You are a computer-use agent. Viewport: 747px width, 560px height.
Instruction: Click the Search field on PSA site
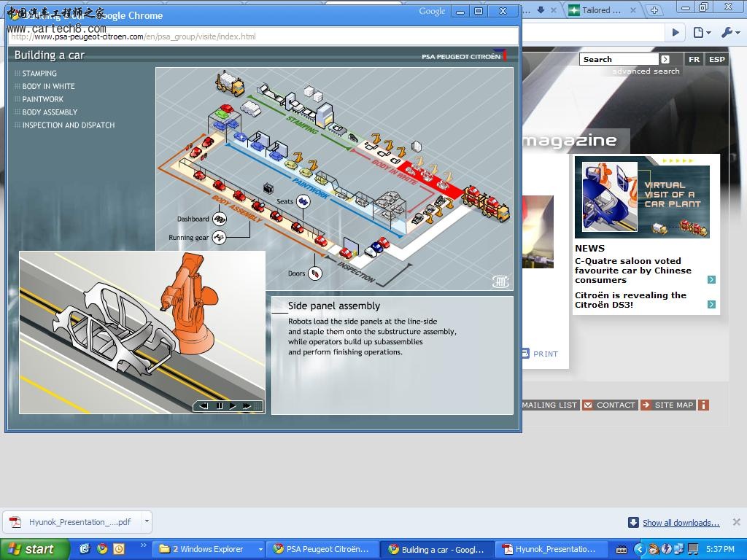click(619, 59)
